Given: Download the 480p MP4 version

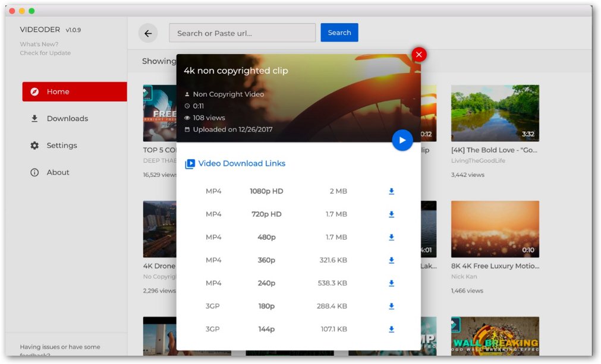Looking at the screenshot, I should click(391, 238).
